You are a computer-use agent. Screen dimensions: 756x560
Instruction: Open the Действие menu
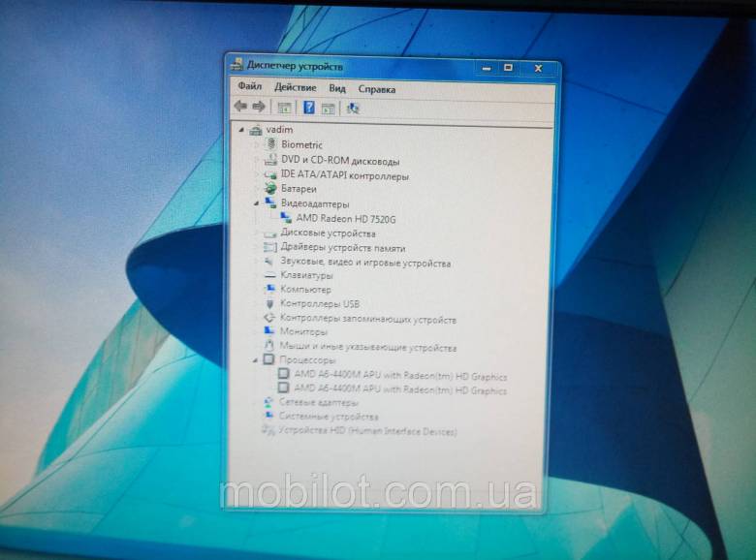tap(295, 88)
